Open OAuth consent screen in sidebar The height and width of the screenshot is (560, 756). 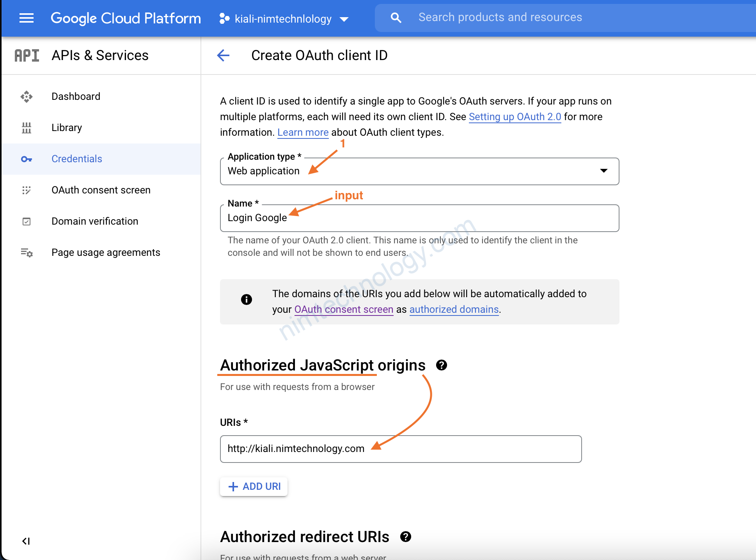point(101,190)
